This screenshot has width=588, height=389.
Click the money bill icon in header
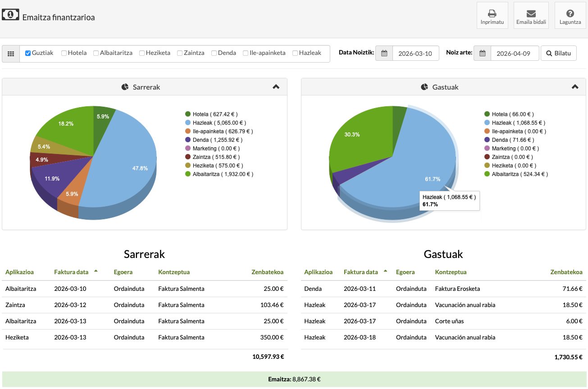(x=10, y=15)
